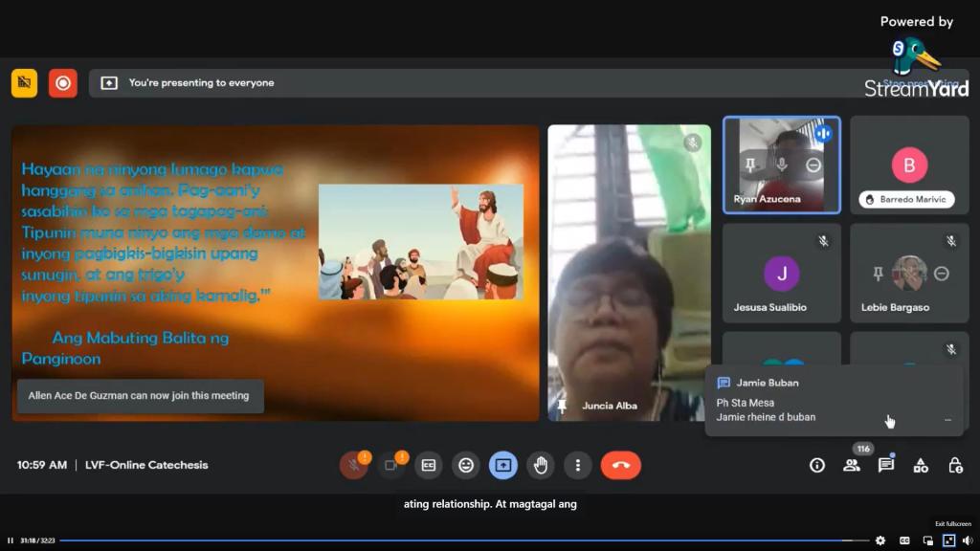This screenshot has height=551, width=980.
Task: Unmute the microphone in meeting controls
Action: click(353, 465)
